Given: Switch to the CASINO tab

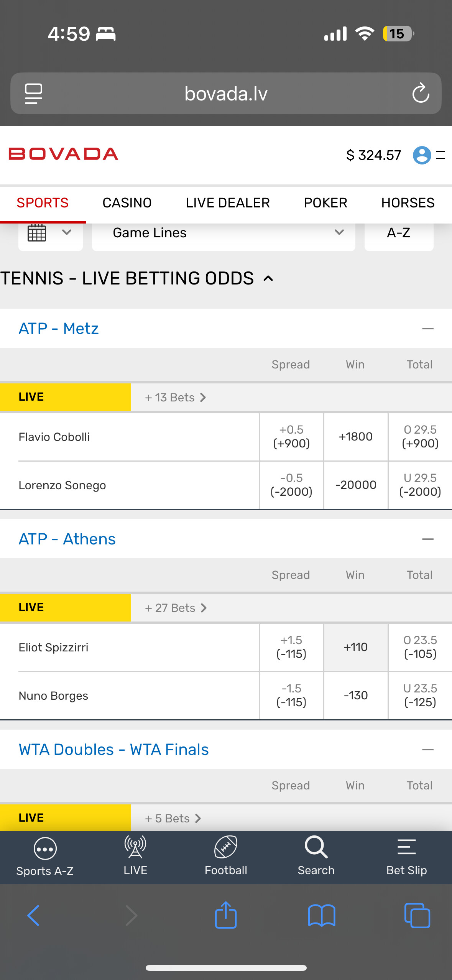Looking at the screenshot, I should tap(127, 203).
